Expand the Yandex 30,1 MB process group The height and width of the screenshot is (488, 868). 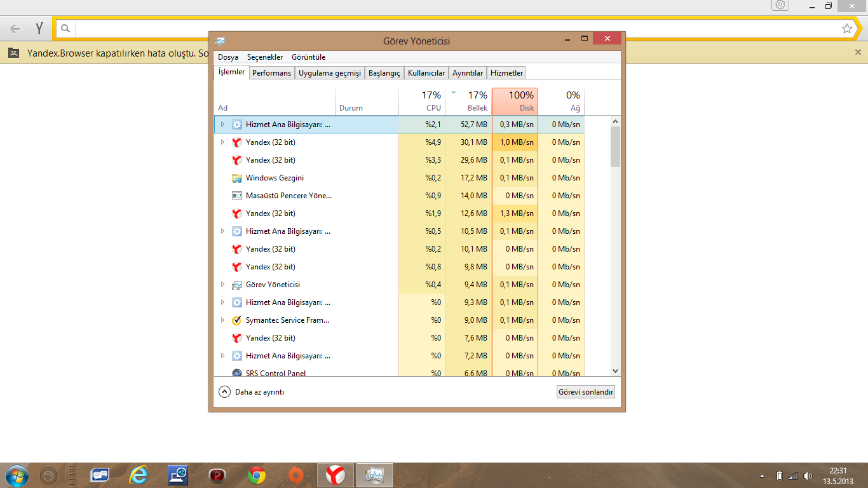222,142
